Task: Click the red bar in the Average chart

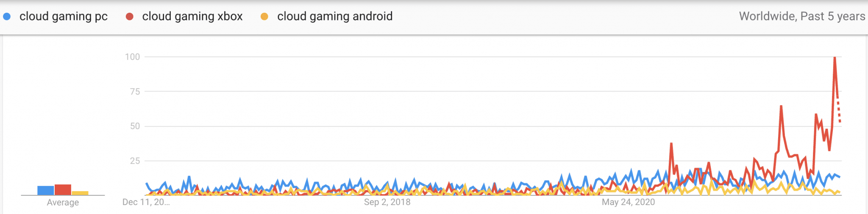Action: 63,189
